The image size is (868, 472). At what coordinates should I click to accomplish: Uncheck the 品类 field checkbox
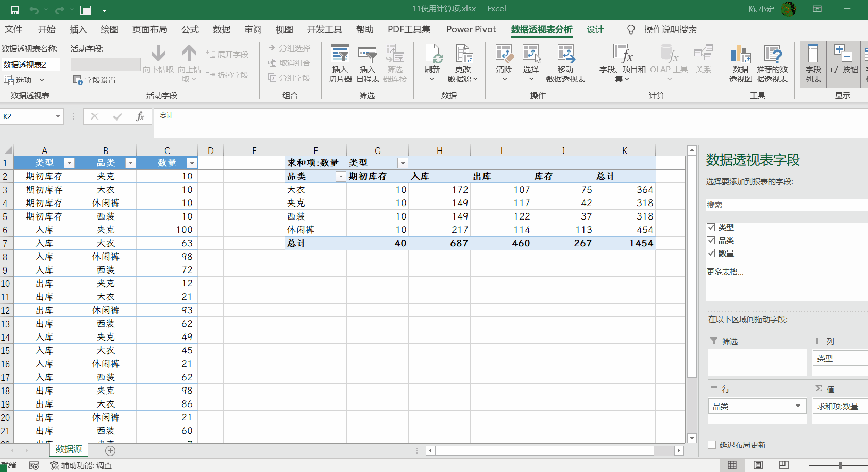[x=711, y=240]
